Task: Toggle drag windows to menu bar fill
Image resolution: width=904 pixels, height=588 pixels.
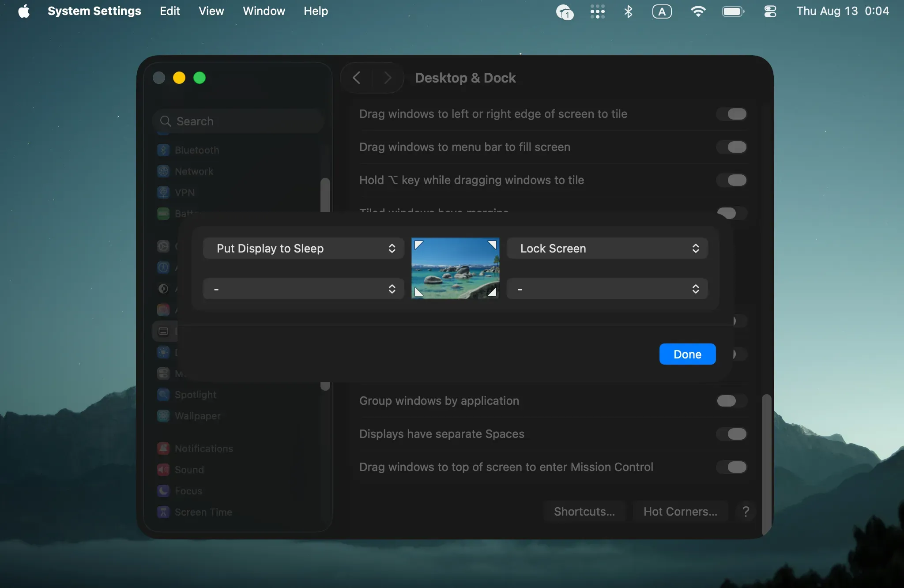Action: [x=731, y=147]
